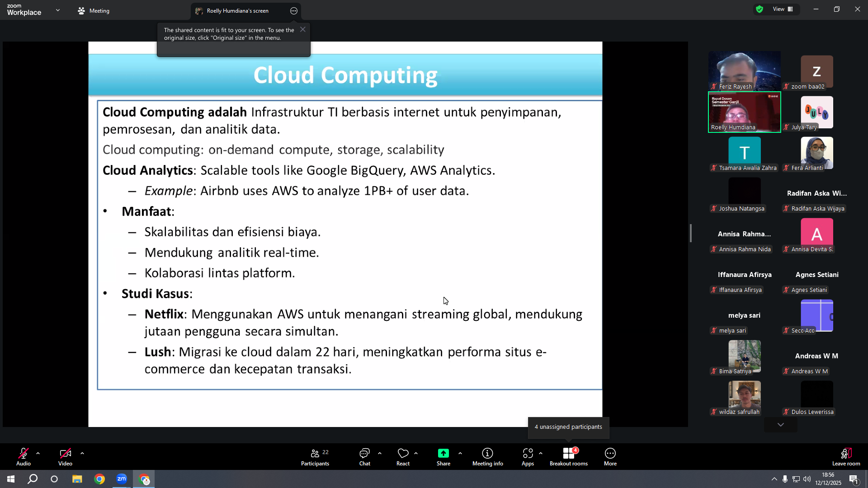
Task: Switch to the Meeting tab
Action: point(94,11)
